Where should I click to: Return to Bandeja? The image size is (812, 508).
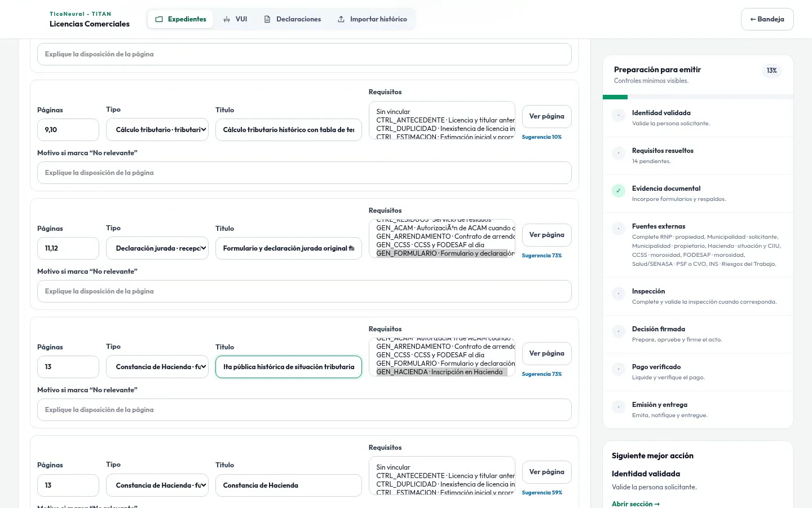point(767,19)
